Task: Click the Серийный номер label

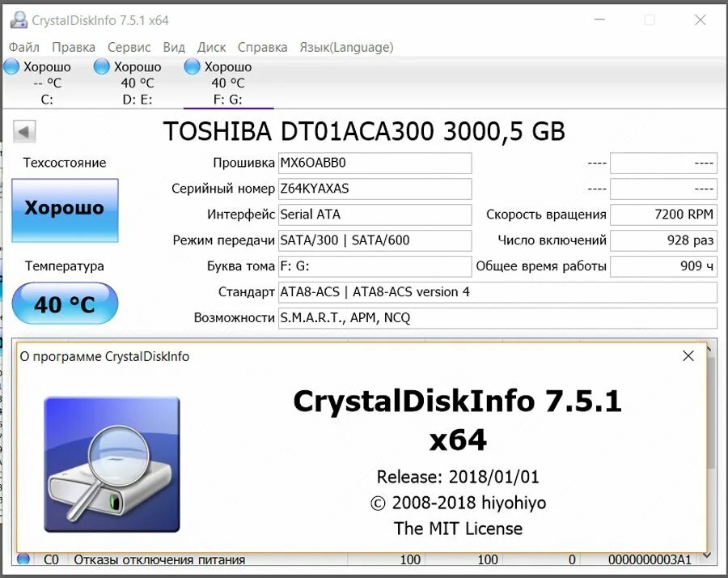Action: coord(223,189)
